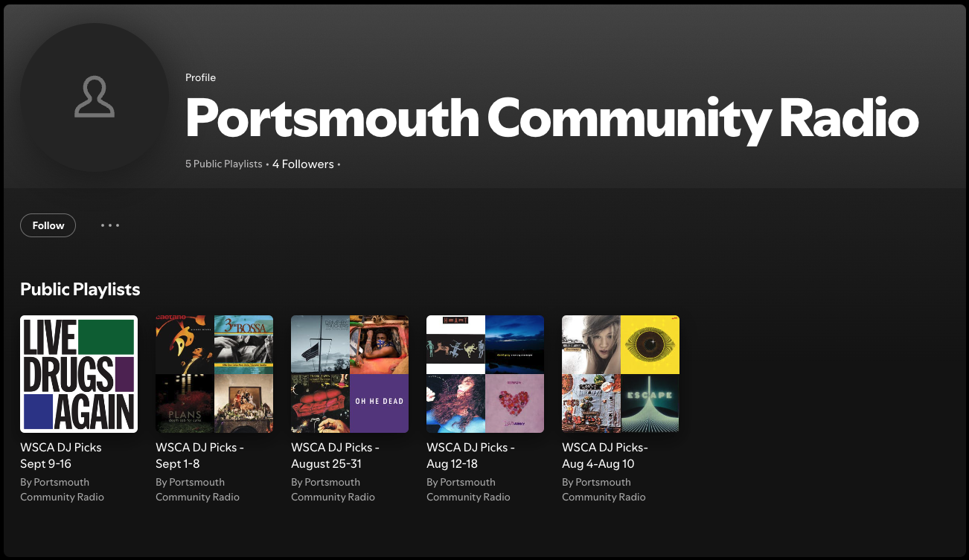Click the author byline under Aug 4-Aug 10 playlist
Viewport: 969px width, 560px height.
pos(604,489)
